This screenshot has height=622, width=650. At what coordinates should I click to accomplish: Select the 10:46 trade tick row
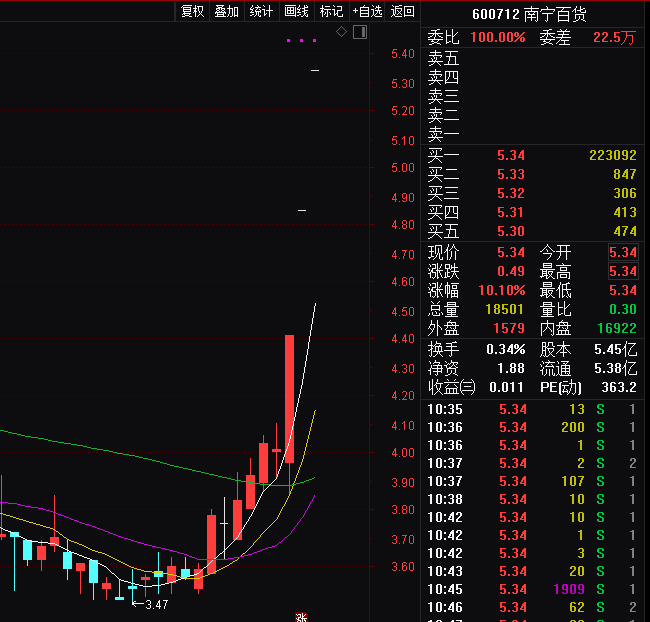(x=532, y=607)
